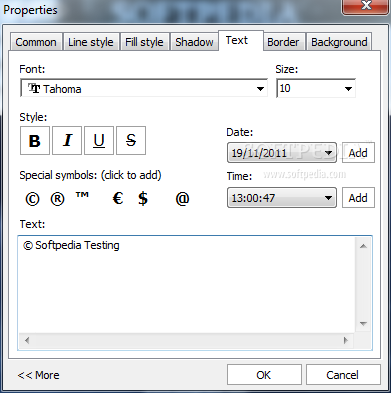
Task: Switch to the Background tab
Action: pos(339,42)
